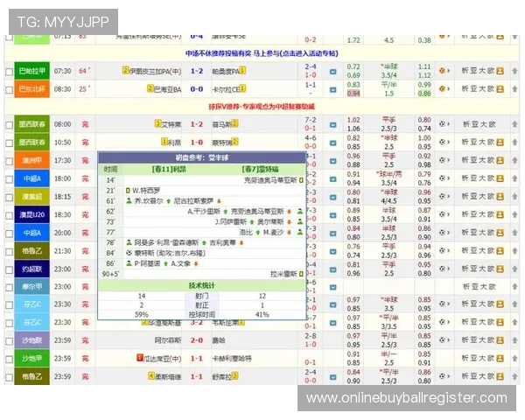
Task: Click yellow lineup icon in 澳昆U20 row
Action: 500,214
